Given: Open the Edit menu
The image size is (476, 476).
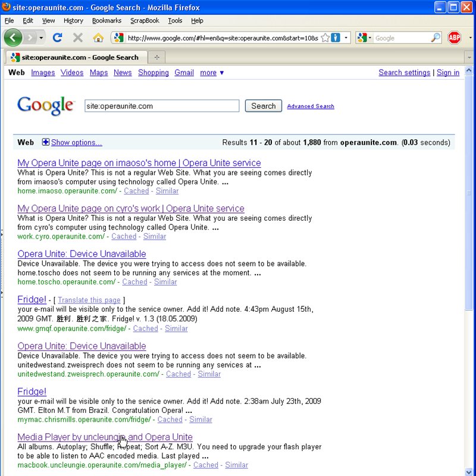Looking at the screenshot, I should click(x=27, y=20).
